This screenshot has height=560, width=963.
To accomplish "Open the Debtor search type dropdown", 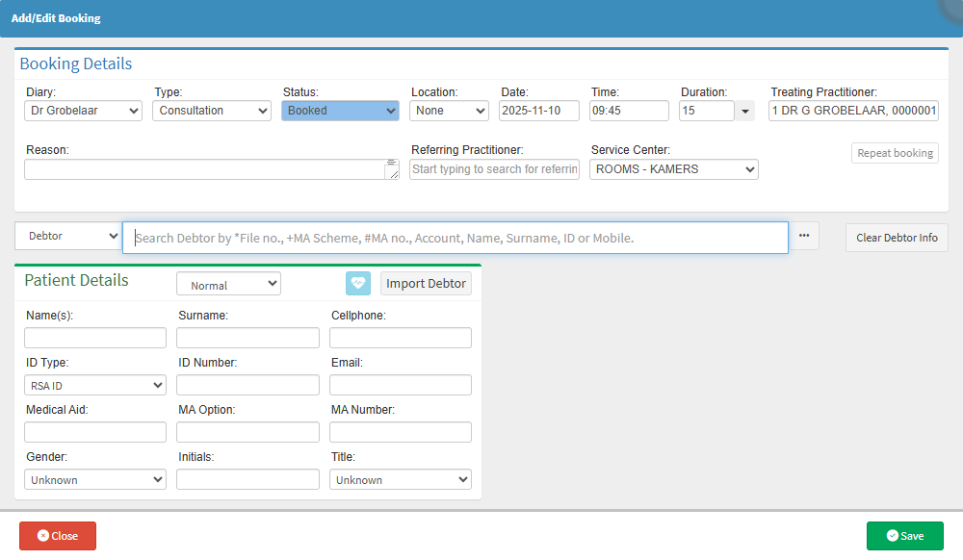I will 67,237.
